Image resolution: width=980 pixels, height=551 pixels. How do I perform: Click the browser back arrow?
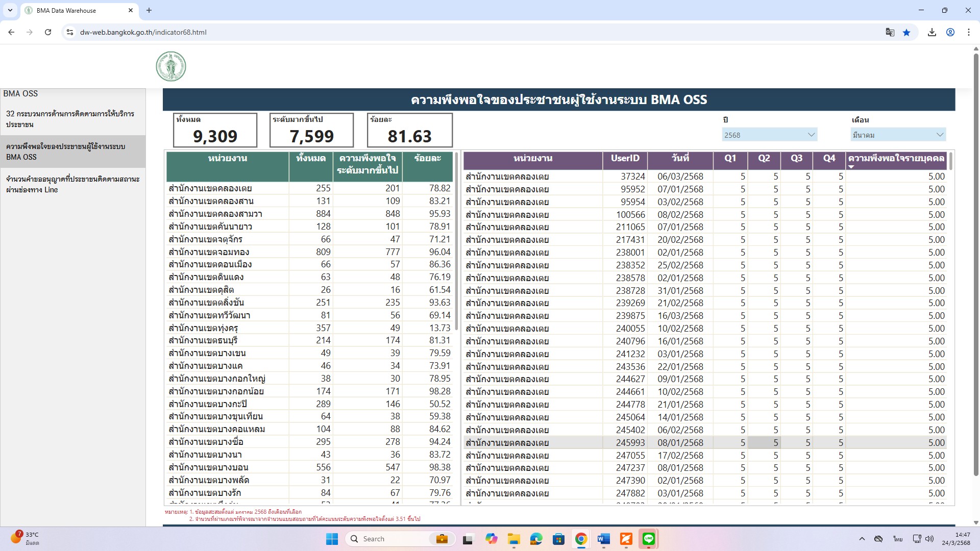click(11, 32)
